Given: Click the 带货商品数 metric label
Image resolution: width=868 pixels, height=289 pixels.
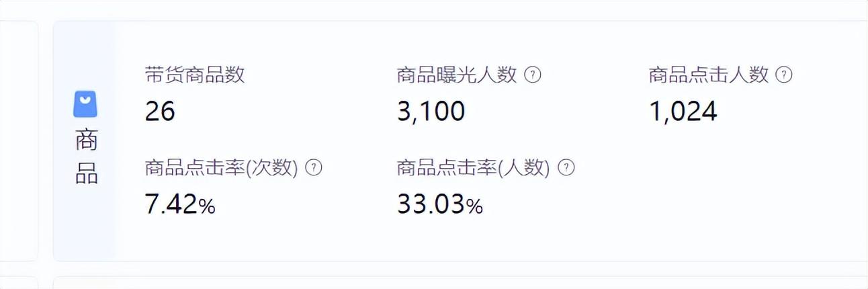Looking at the screenshot, I should pyautogui.click(x=195, y=75).
